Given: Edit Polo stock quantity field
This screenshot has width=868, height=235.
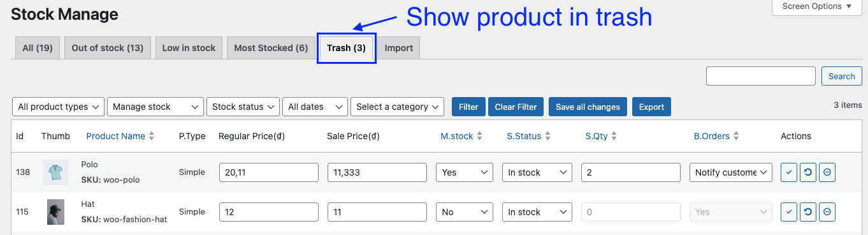Looking at the screenshot, I should pyautogui.click(x=631, y=172).
